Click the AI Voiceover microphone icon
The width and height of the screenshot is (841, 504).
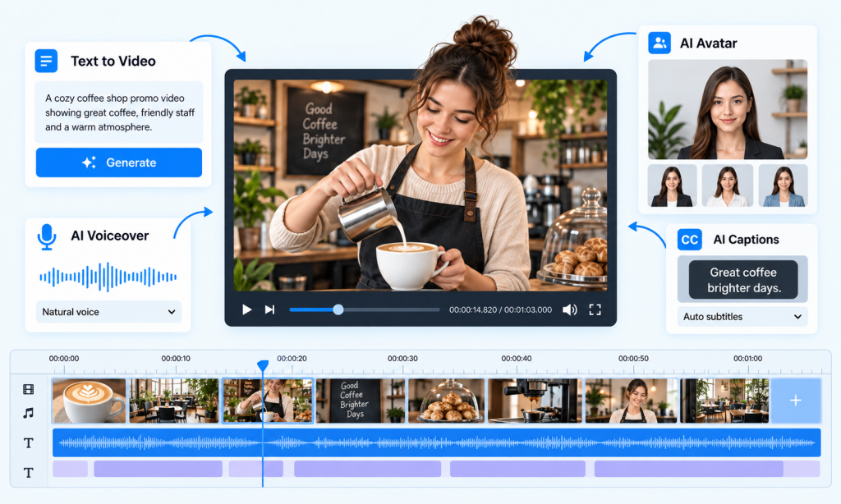(47, 236)
